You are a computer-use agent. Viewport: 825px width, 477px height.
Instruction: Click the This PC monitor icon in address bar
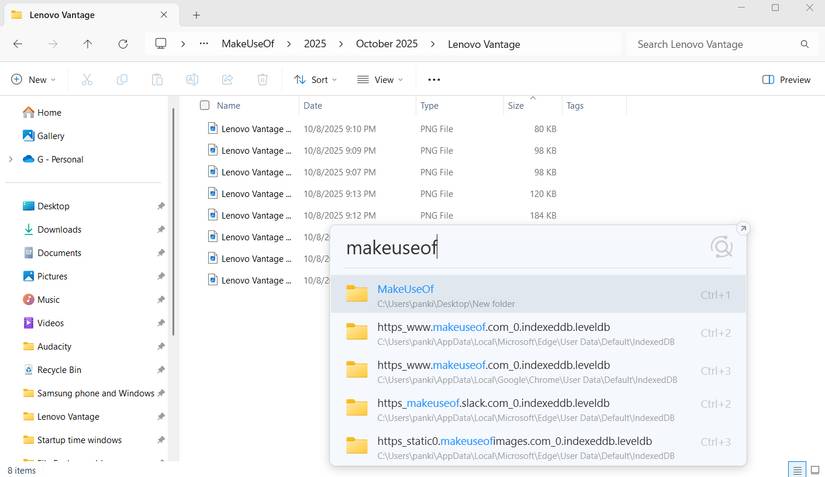(161, 44)
